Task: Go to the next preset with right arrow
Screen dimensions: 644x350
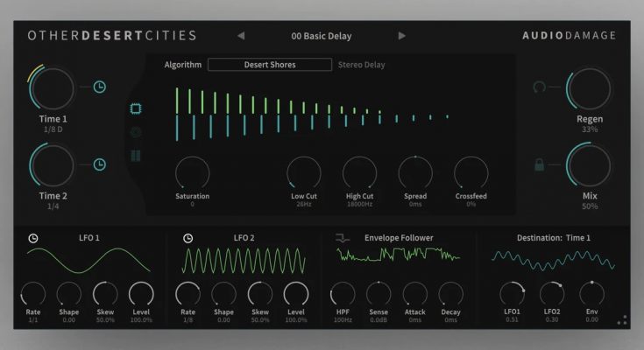Action: click(402, 36)
